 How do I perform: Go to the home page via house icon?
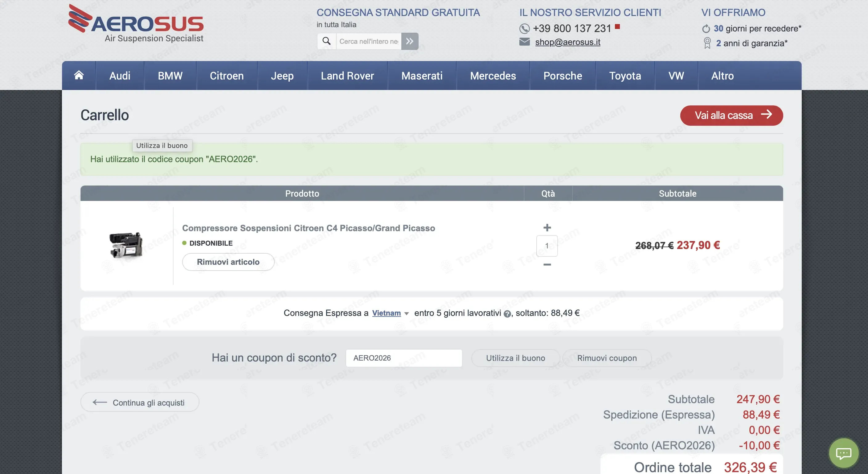[x=79, y=75]
